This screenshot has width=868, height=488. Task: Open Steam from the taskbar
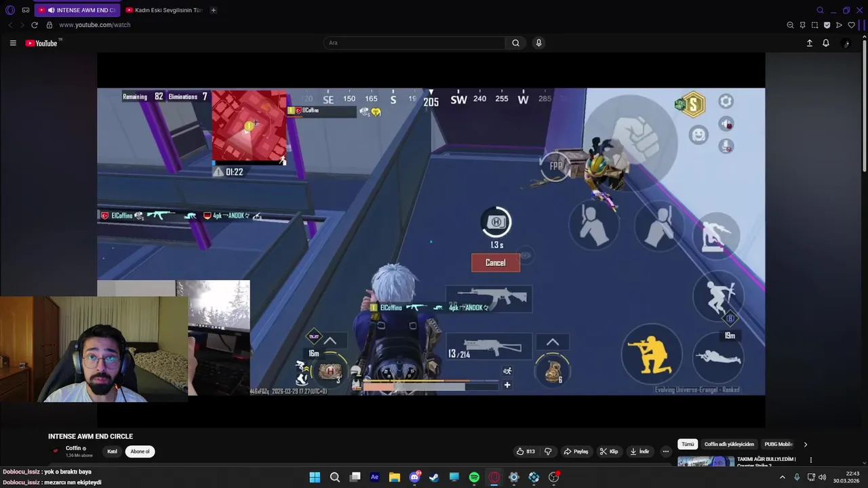click(434, 477)
